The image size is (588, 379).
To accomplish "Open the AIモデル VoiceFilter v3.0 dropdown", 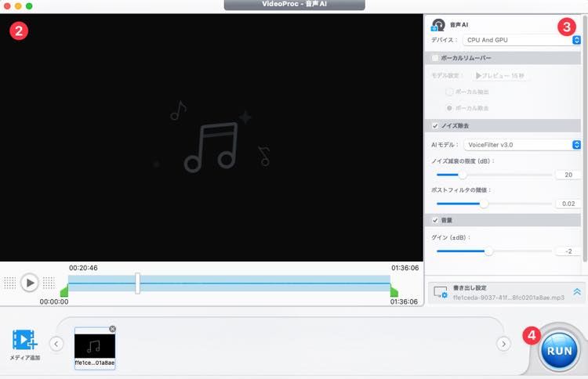I will click(x=522, y=145).
